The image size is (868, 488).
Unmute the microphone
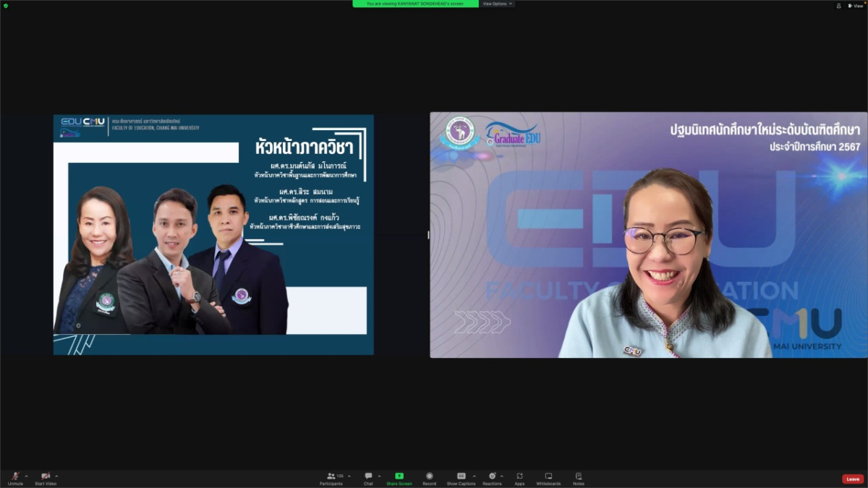tap(15, 476)
